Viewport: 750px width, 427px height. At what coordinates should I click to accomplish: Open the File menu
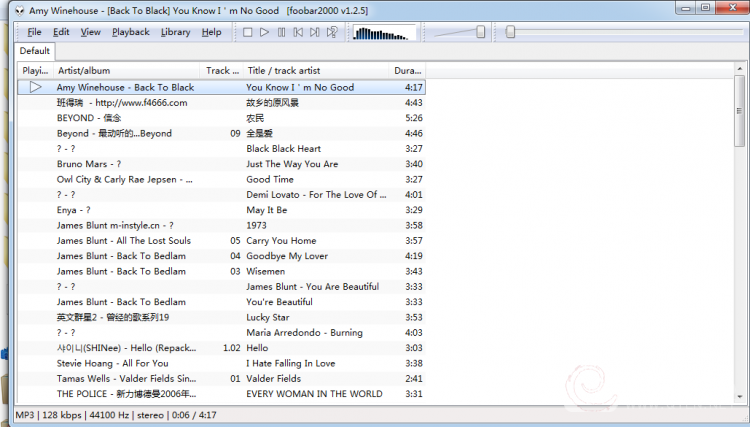point(34,32)
